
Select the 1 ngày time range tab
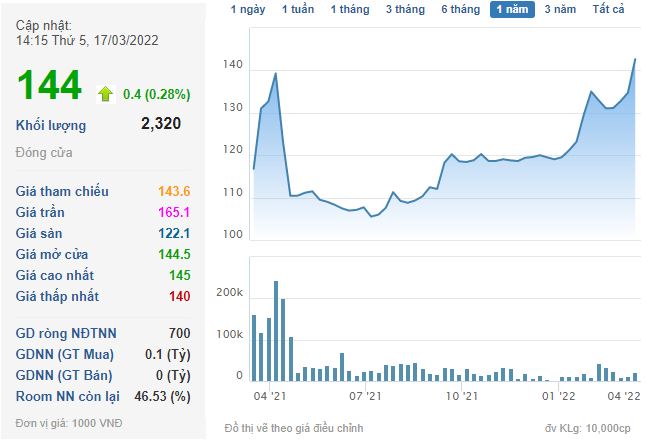[248, 10]
